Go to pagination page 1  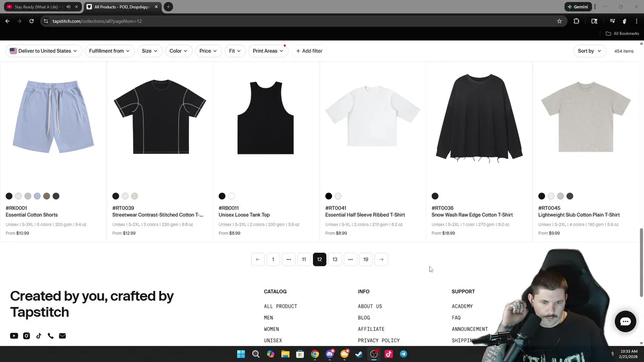click(273, 259)
